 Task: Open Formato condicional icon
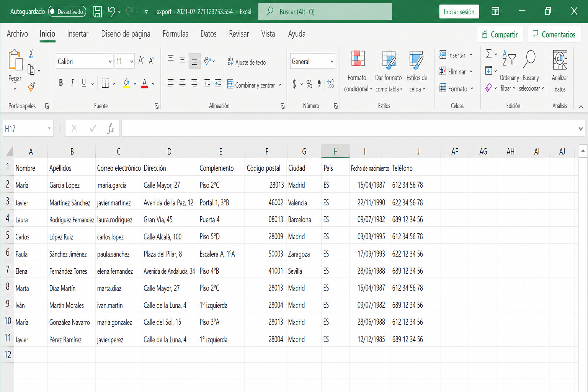(x=358, y=59)
